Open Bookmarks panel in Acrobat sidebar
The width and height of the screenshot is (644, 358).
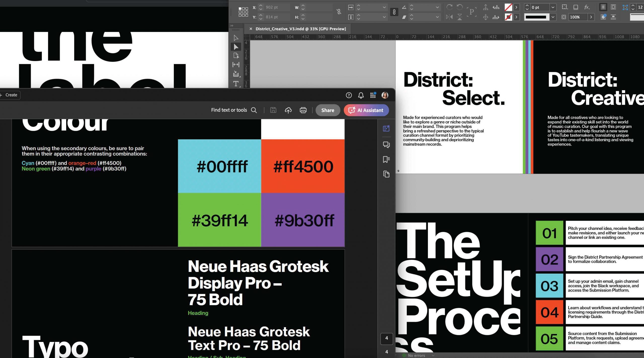[x=386, y=159]
